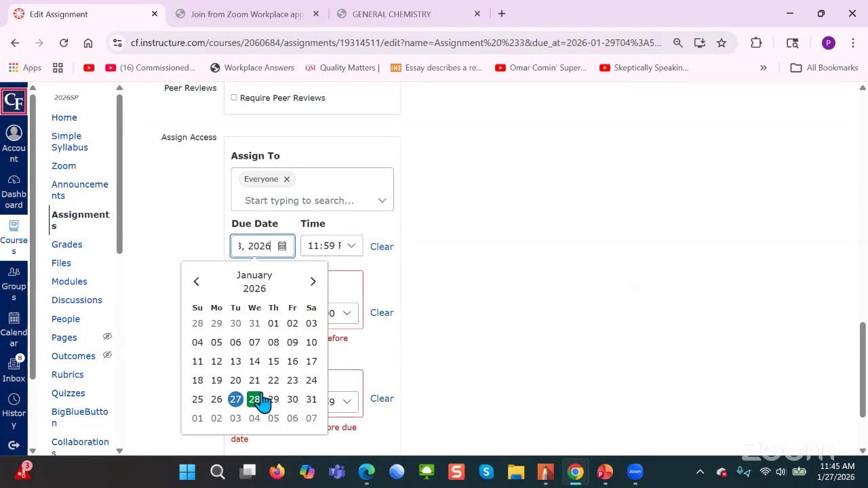Screen dimensions: 868x488
Task: Open the People course link
Action: click(x=66, y=319)
